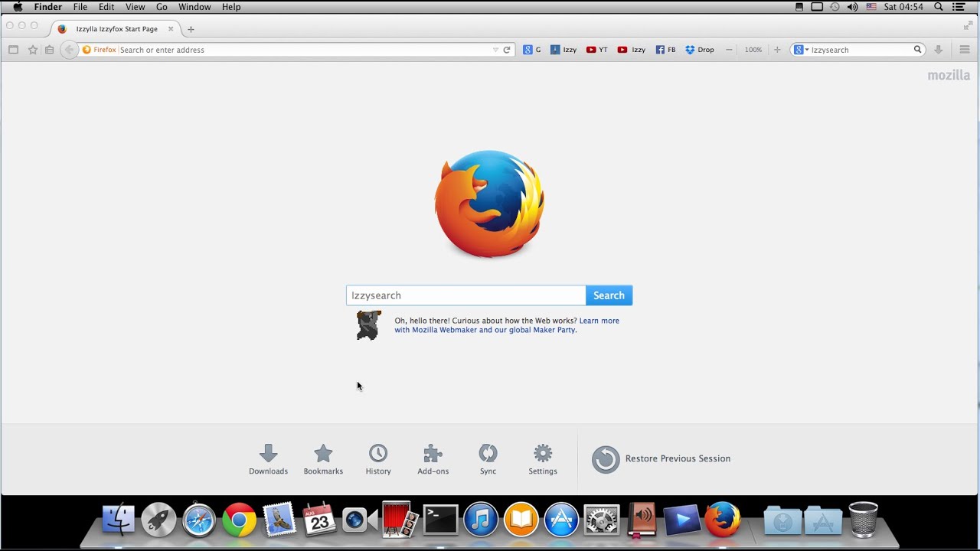Image resolution: width=980 pixels, height=551 pixels.
Task: Open the Add-ons puzzle piece shortcut
Action: tap(433, 459)
